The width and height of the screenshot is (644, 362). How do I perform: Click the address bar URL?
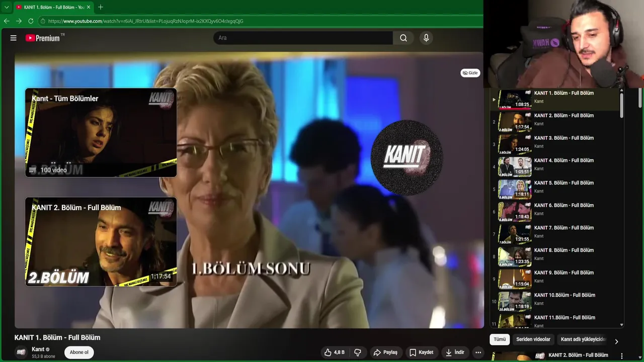(x=146, y=21)
